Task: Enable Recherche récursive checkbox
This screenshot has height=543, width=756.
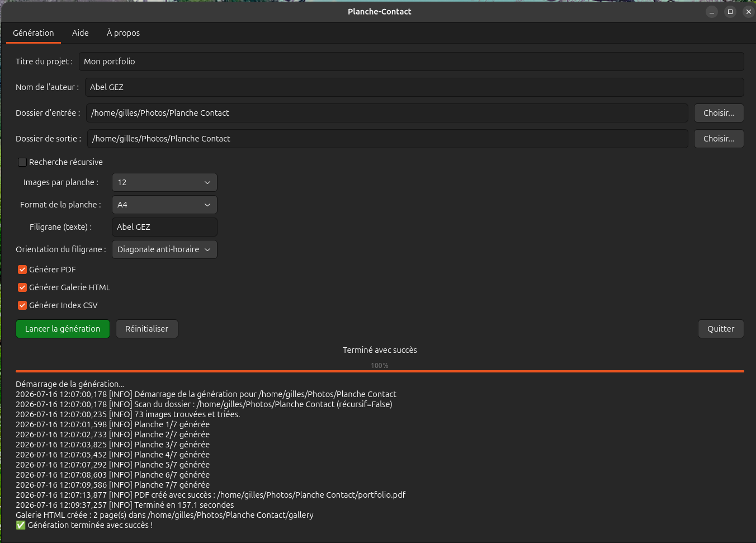Action: 22,162
